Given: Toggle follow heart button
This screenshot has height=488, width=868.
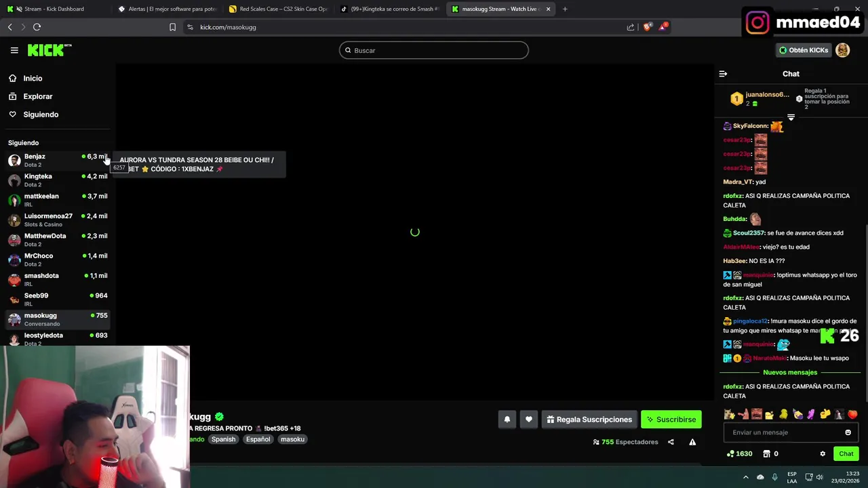Looking at the screenshot, I should (529, 420).
